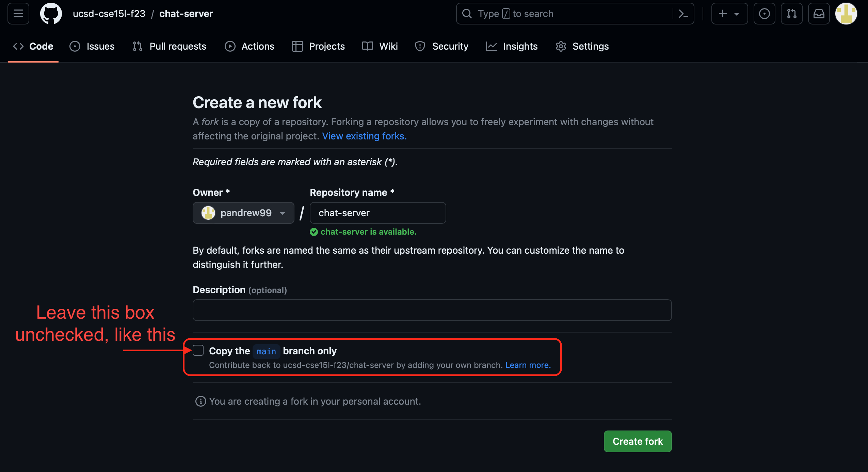Click the green checkmark availability icon
The image size is (868, 472).
(314, 232)
